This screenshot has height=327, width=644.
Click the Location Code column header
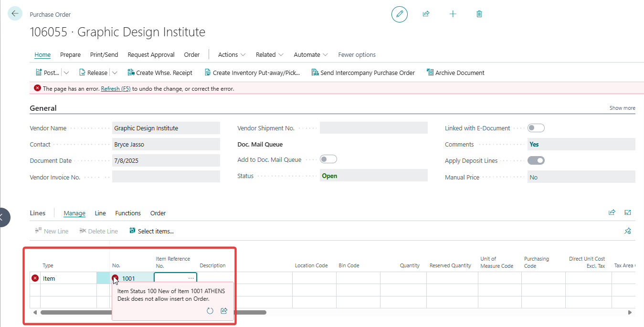[311, 265]
